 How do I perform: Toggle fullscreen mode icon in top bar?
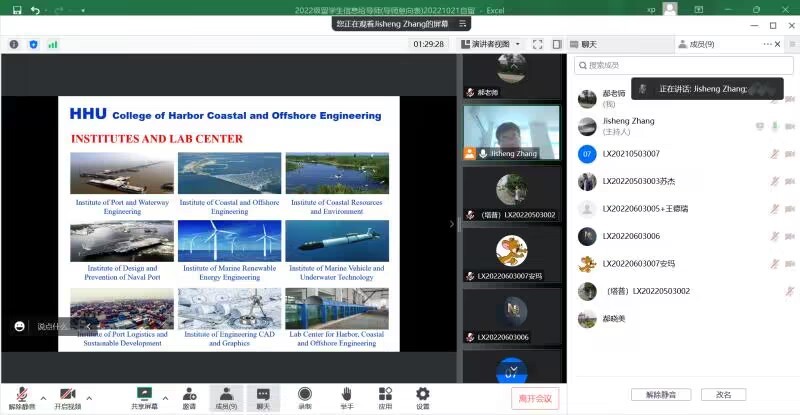(x=537, y=44)
